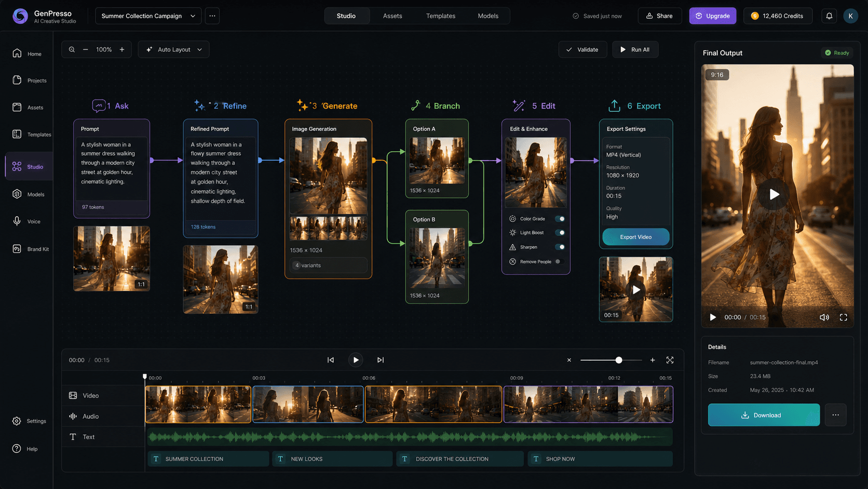This screenshot has width=868, height=489.
Task: Toggle the Light Boost switch
Action: click(560, 232)
